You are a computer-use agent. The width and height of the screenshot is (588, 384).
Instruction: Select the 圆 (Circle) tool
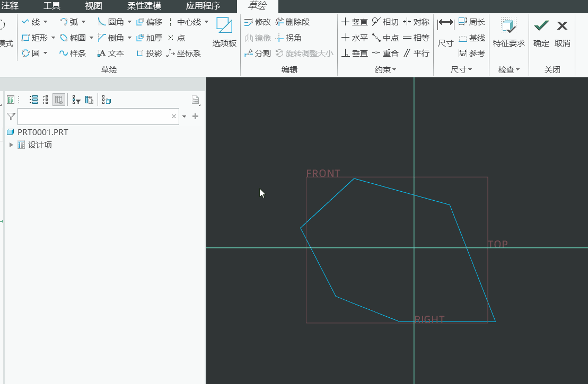coord(31,53)
